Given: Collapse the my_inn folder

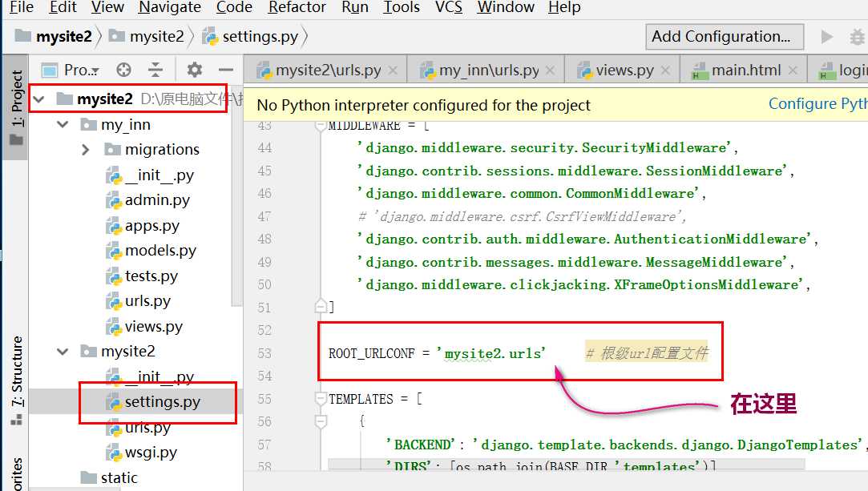Looking at the screenshot, I should pos(63,124).
